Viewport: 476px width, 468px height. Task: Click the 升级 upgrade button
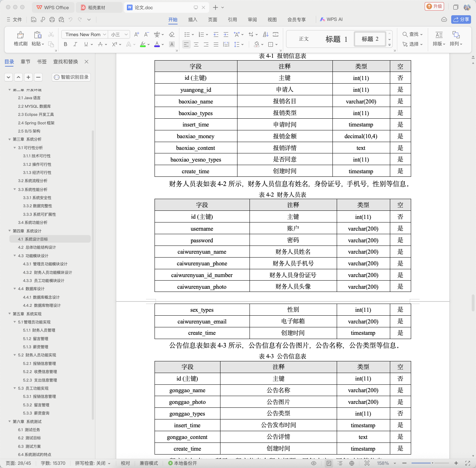[435, 6]
